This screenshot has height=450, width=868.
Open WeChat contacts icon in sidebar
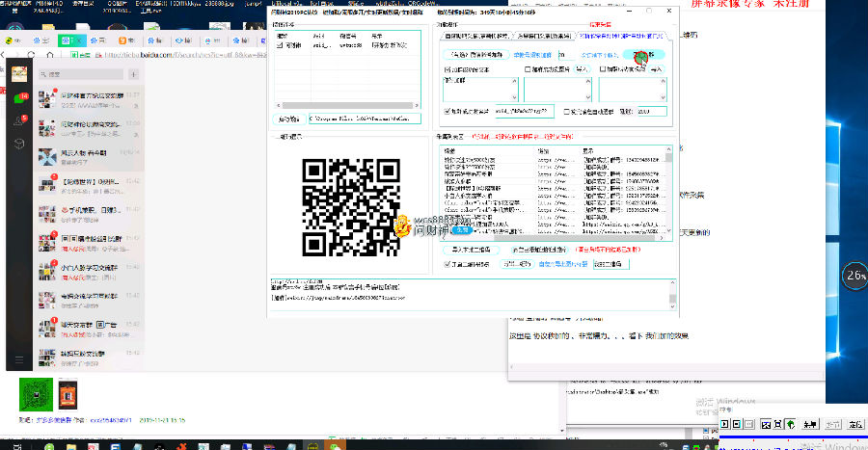click(19, 121)
